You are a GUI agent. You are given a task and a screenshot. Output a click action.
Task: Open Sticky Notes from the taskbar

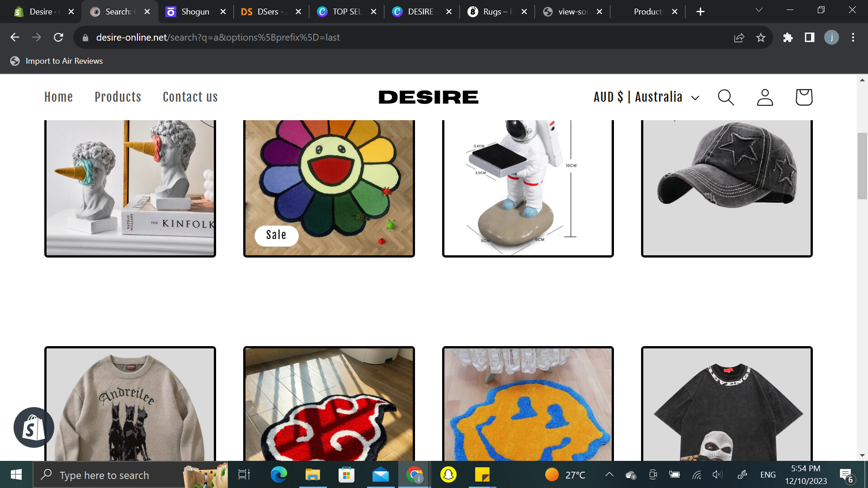482,475
